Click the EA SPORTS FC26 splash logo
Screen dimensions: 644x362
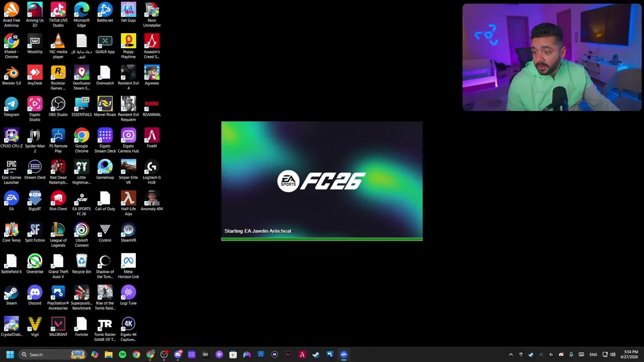point(321,181)
